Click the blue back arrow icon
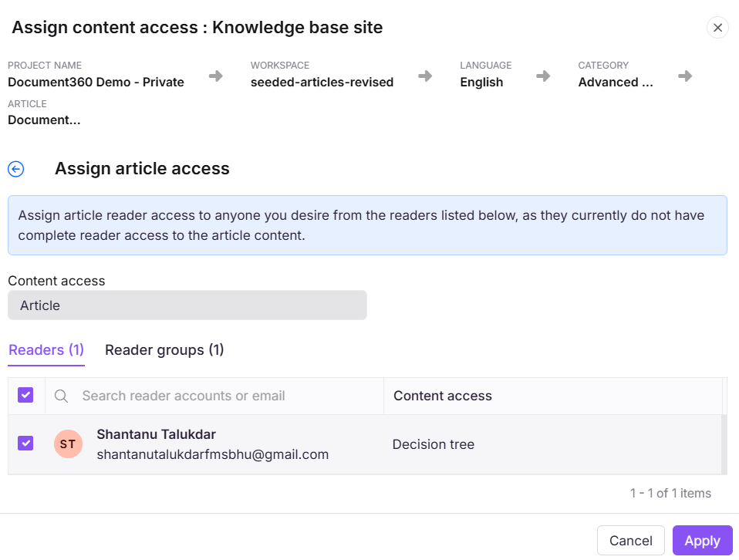The image size is (739, 560). pyautogui.click(x=16, y=169)
